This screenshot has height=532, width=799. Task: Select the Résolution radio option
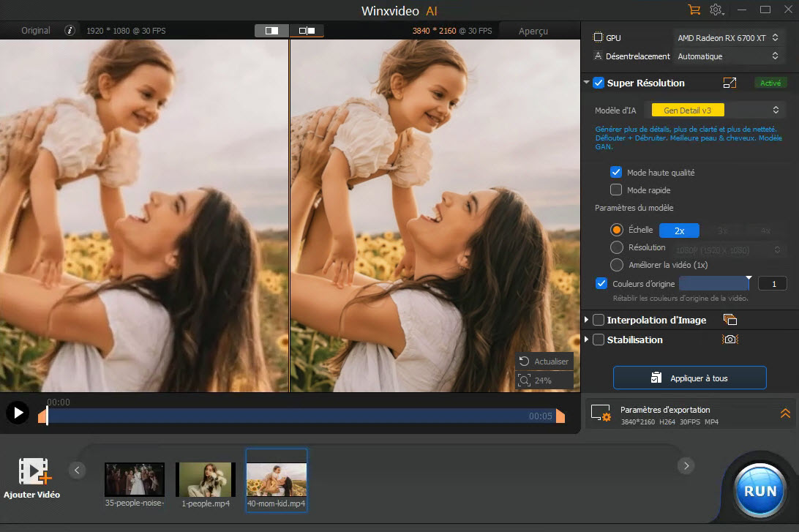[x=617, y=247]
